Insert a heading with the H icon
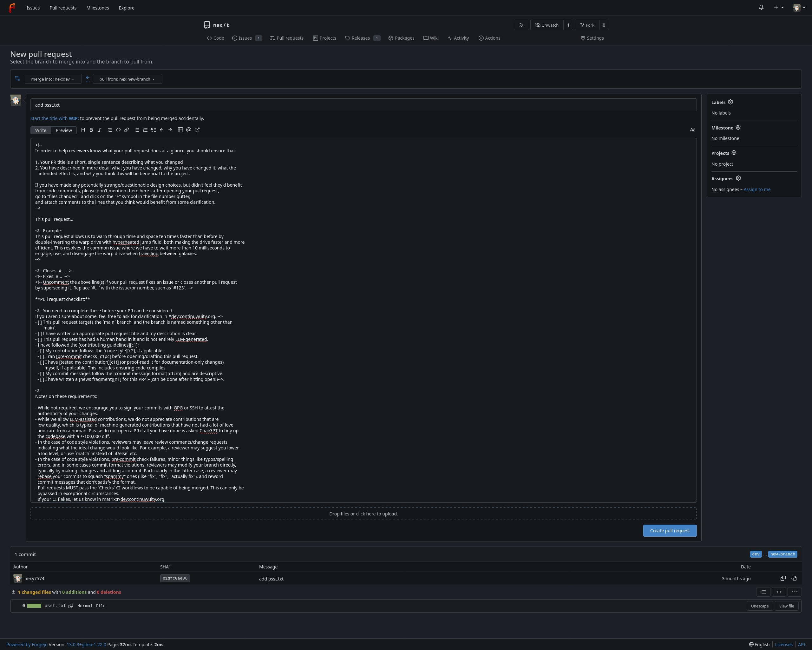 click(x=83, y=130)
